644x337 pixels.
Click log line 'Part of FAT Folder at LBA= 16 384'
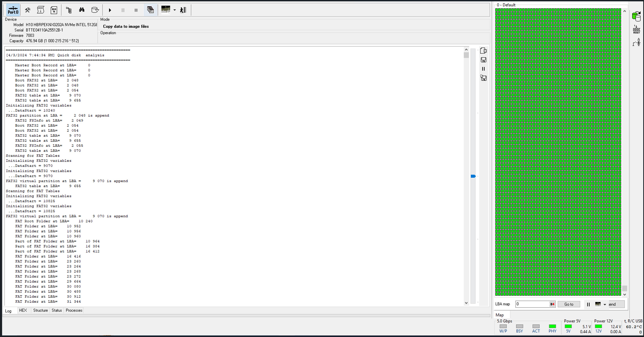coord(57,246)
